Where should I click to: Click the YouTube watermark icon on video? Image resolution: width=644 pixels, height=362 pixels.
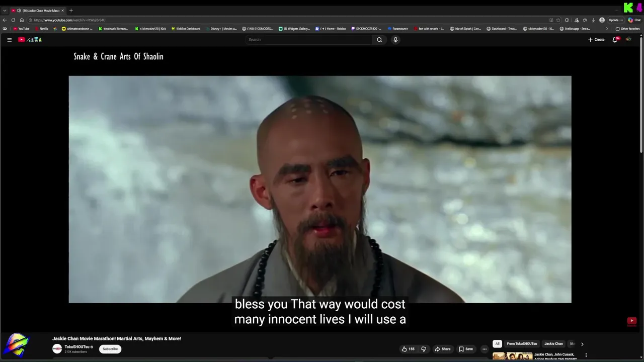tap(631, 321)
